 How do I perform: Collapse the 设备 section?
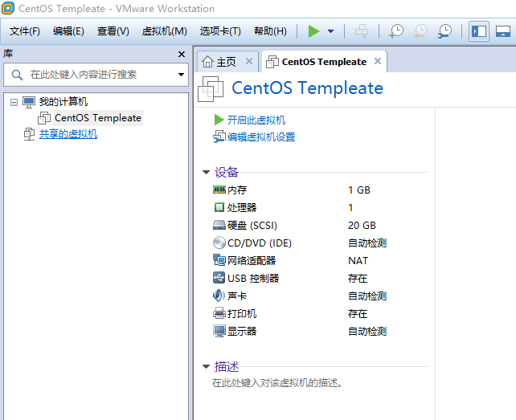point(206,172)
